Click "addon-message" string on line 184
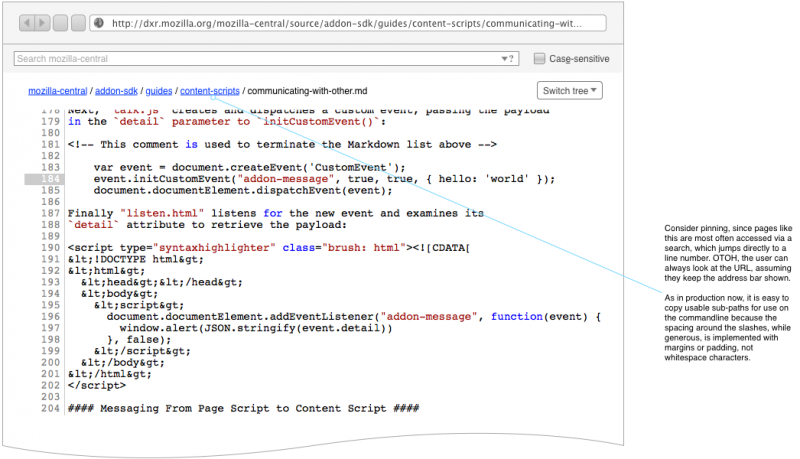The image size is (800, 459). pos(286,179)
